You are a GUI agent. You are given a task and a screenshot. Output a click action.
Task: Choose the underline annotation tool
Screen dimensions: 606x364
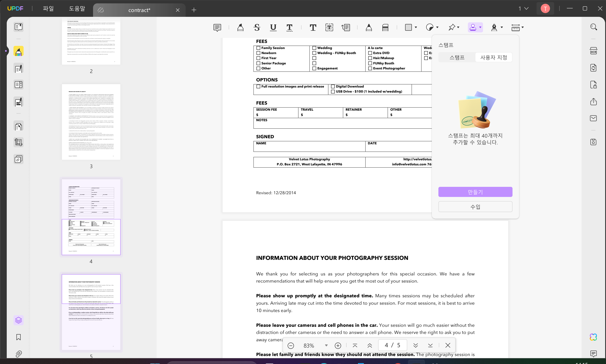[273, 28]
